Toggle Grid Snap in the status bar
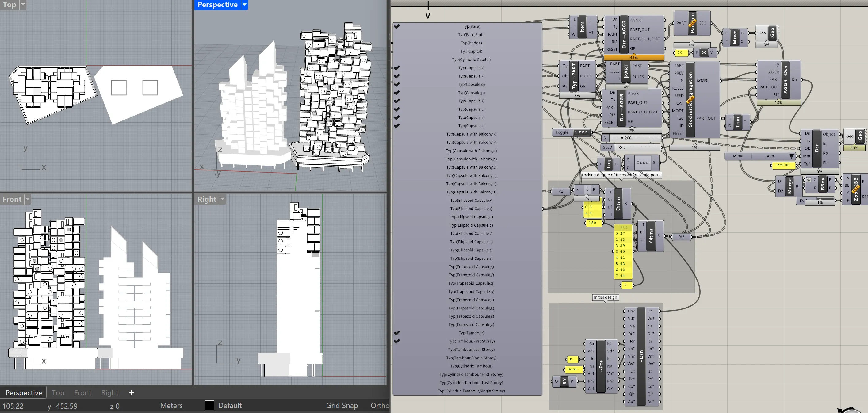Screen dimensions: 868x413 pos(342,406)
